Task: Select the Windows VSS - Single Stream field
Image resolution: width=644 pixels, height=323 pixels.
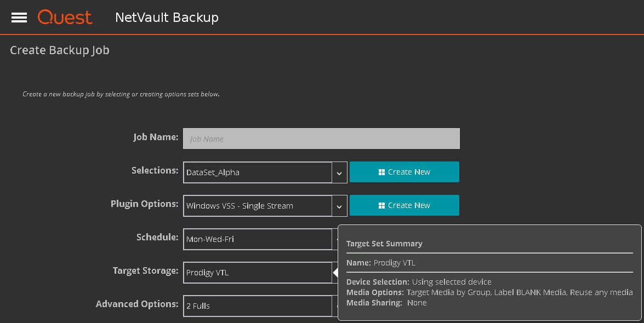Action: pyautogui.click(x=258, y=206)
